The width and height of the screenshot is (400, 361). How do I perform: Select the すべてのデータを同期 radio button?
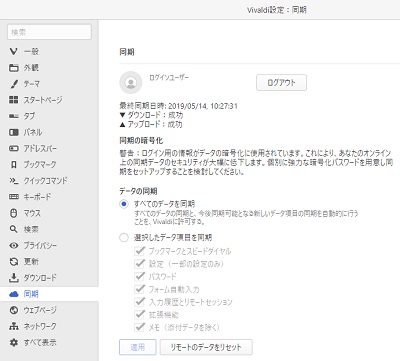coord(124,204)
